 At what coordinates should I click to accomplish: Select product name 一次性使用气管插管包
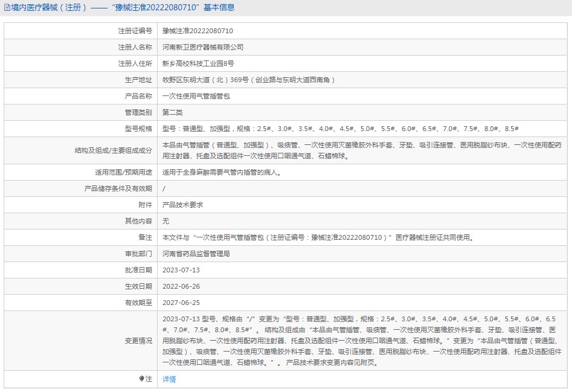click(196, 96)
